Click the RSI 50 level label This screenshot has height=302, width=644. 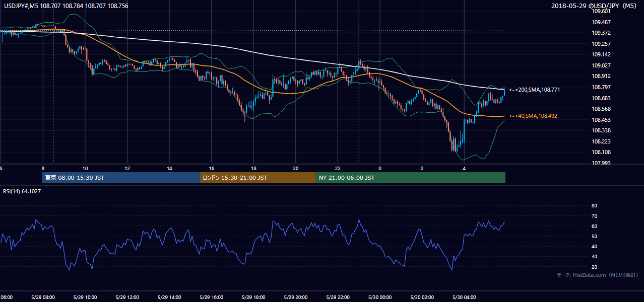coord(594,236)
